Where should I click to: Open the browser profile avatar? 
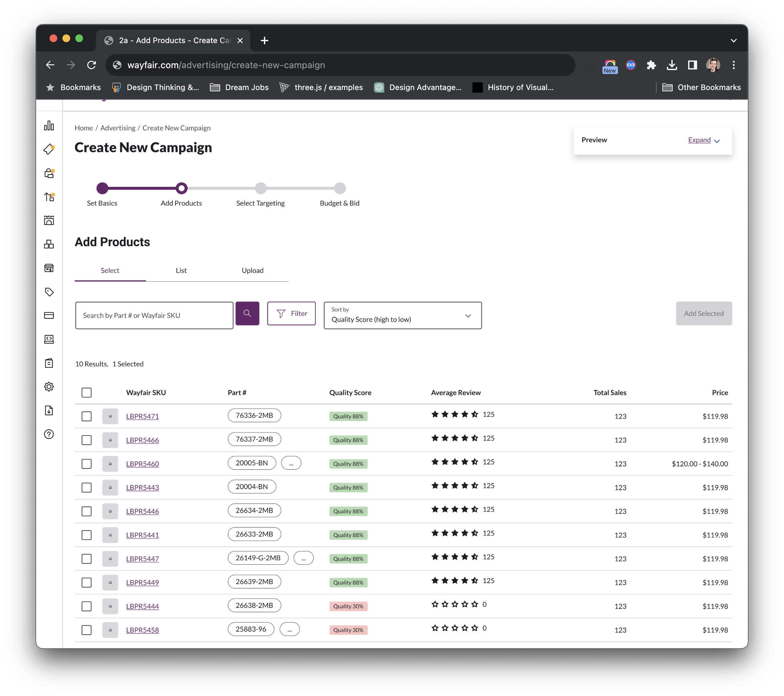click(x=713, y=65)
